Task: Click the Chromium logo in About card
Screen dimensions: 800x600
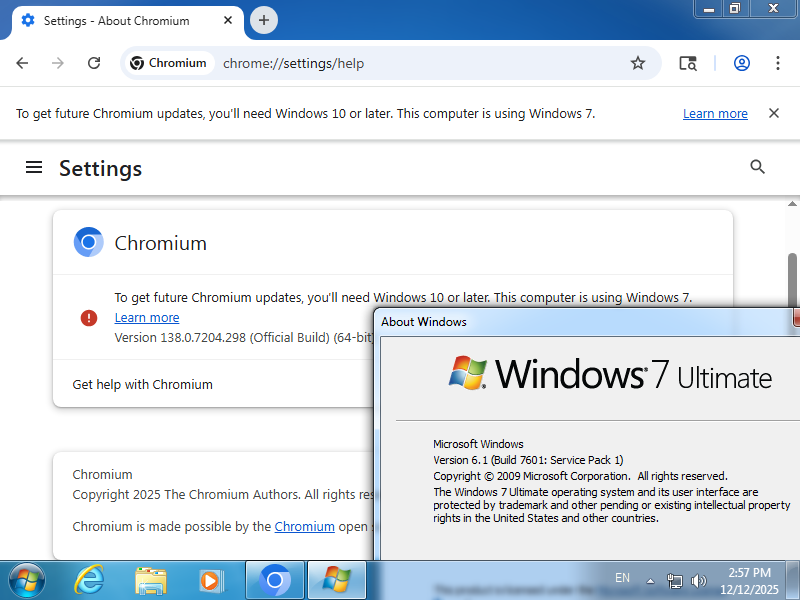Action: point(89,242)
